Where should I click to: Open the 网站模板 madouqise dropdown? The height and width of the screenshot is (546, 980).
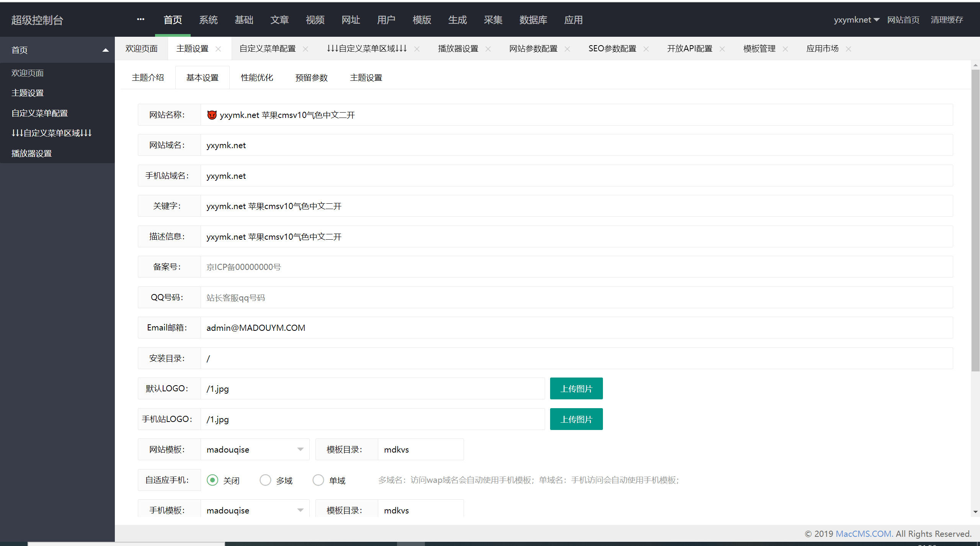pos(255,450)
